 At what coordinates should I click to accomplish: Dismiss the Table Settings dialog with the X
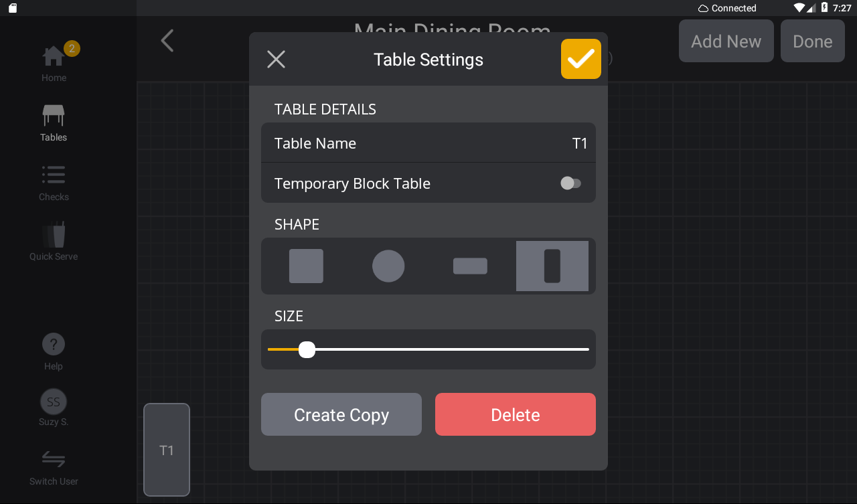click(x=276, y=59)
